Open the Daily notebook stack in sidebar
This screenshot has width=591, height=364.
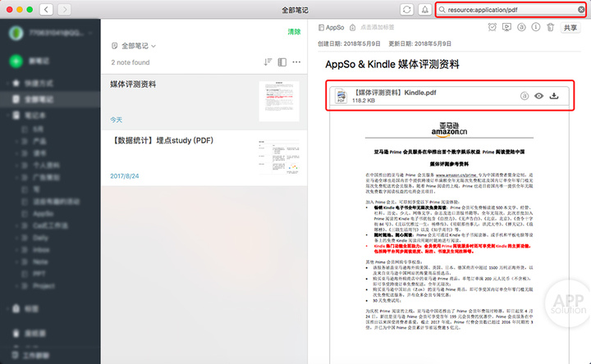tap(40, 238)
